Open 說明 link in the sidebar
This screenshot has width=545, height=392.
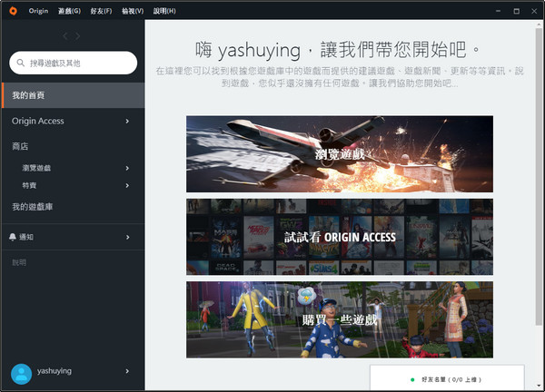point(19,262)
